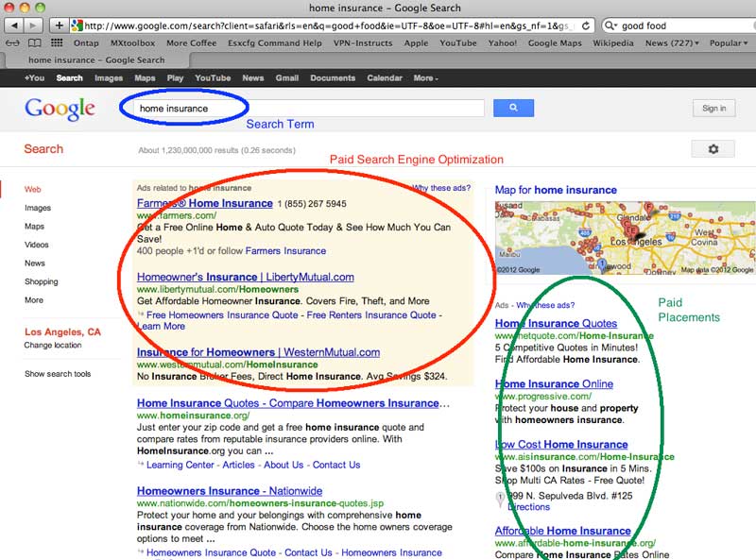Open Documents in Google top bar
Image resolution: width=756 pixels, height=560 pixels.
(x=333, y=78)
